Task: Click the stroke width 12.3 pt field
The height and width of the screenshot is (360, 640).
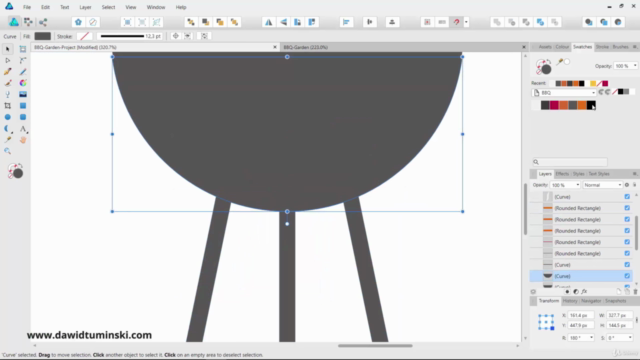Action: (x=130, y=36)
